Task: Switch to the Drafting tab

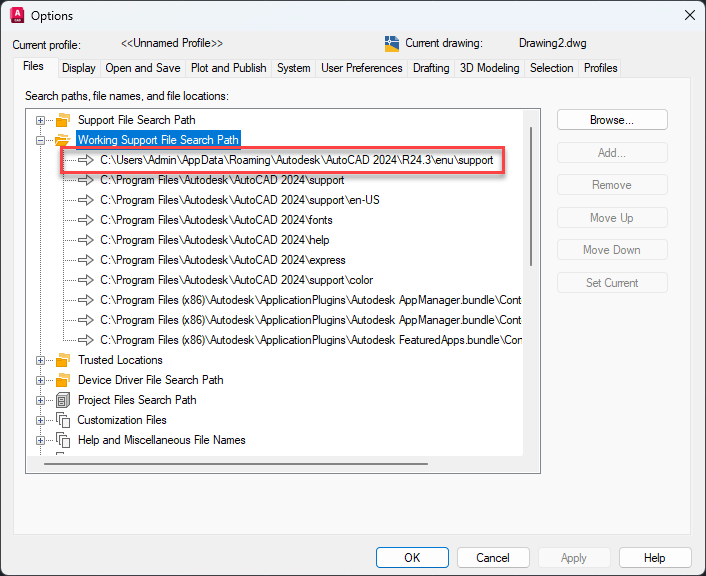Action: point(431,68)
